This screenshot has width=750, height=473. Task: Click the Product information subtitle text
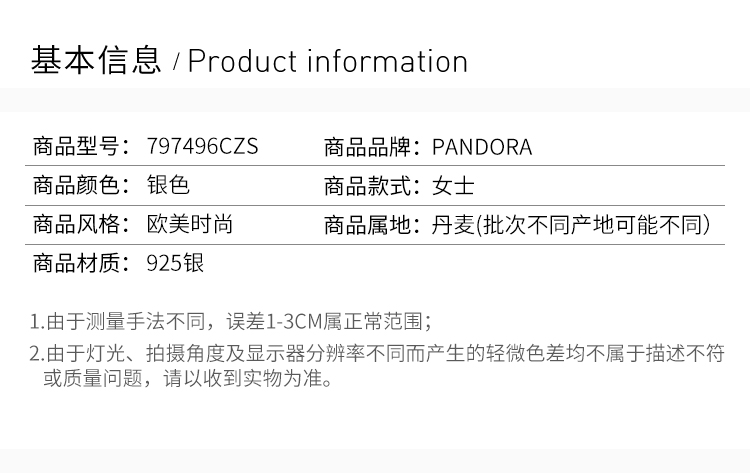coord(328,62)
